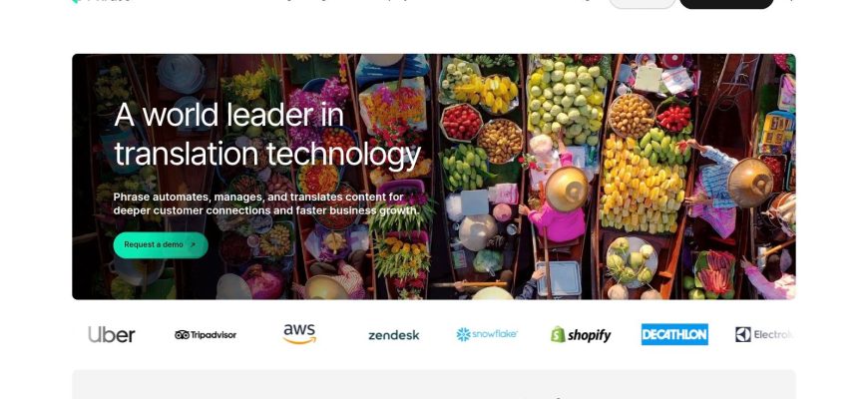Select the shopify wordmark text
The image size is (868, 399).
point(589,335)
